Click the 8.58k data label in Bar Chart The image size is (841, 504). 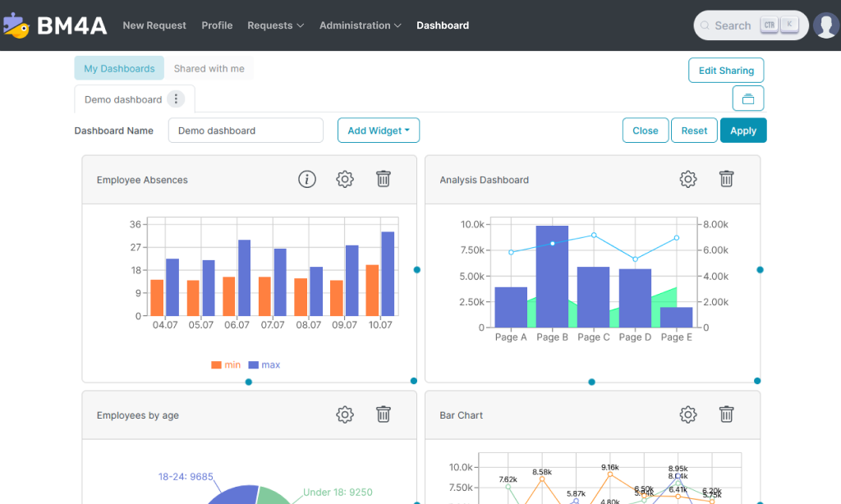tap(542, 472)
